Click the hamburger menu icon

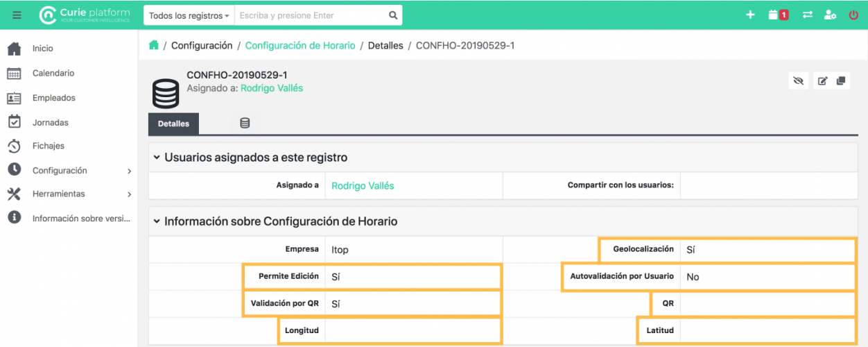(17, 15)
